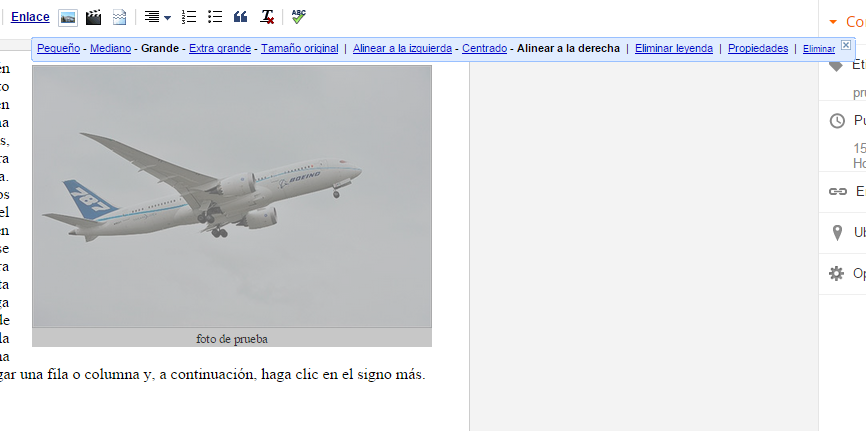866x431 pixels.
Task: Select the Boeing 787 airplane image
Action: click(x=232, y=196)
